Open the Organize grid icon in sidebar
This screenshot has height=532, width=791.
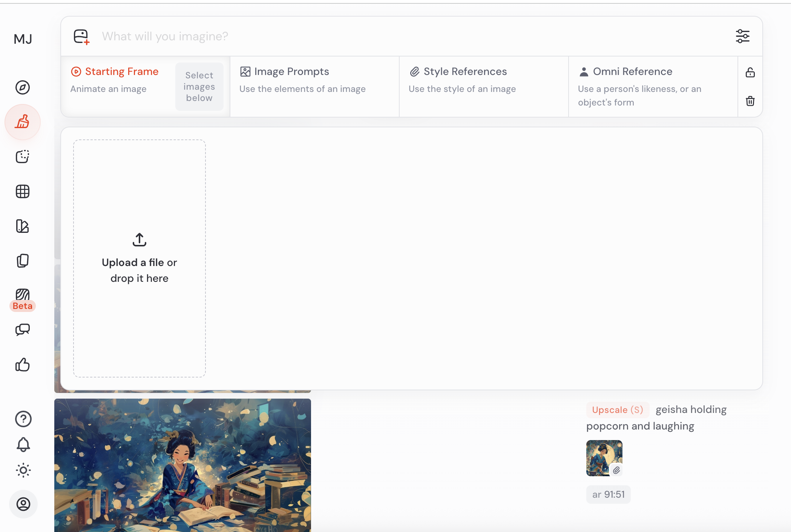tap(23, 191)
